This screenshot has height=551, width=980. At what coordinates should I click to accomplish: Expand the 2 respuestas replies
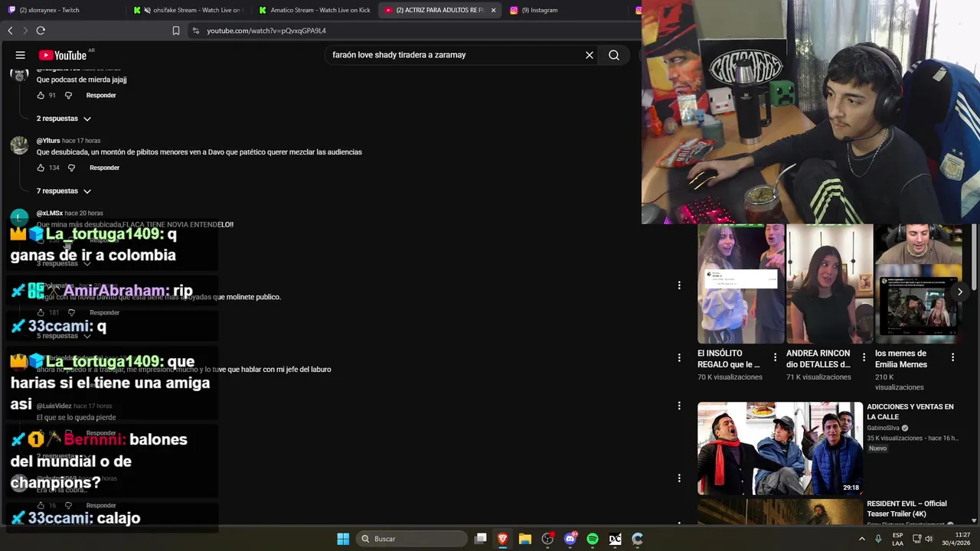(64, 119)
